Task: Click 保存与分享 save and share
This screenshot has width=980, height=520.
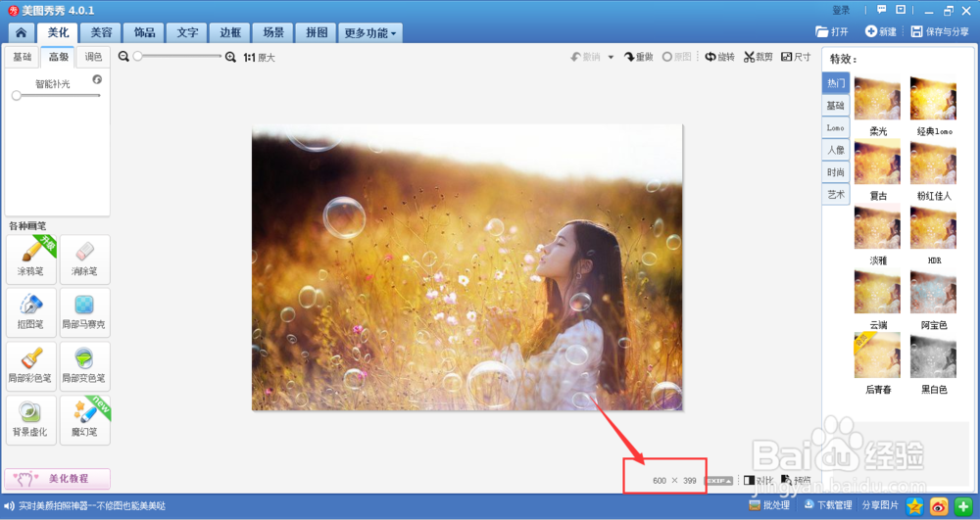Action: [x=940, y=32]
